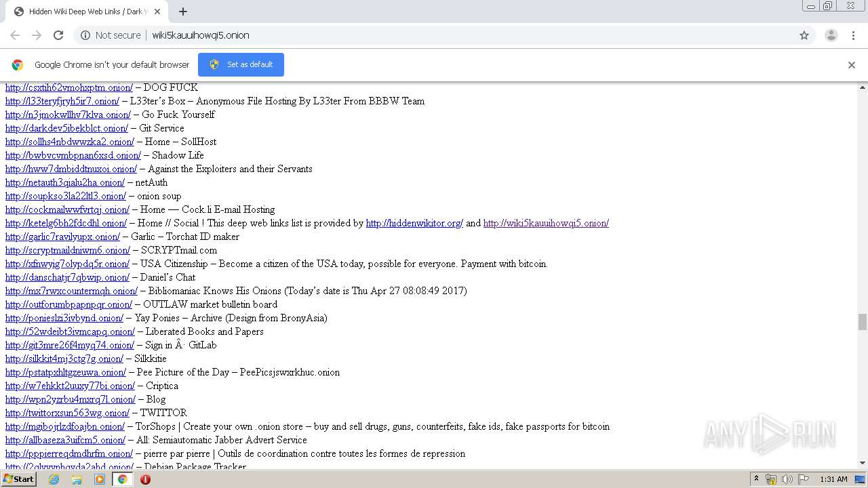Open the outforumbpapnpqr.onion link
The width and height of the screenshot is (868, 488).
pos(68,304)
